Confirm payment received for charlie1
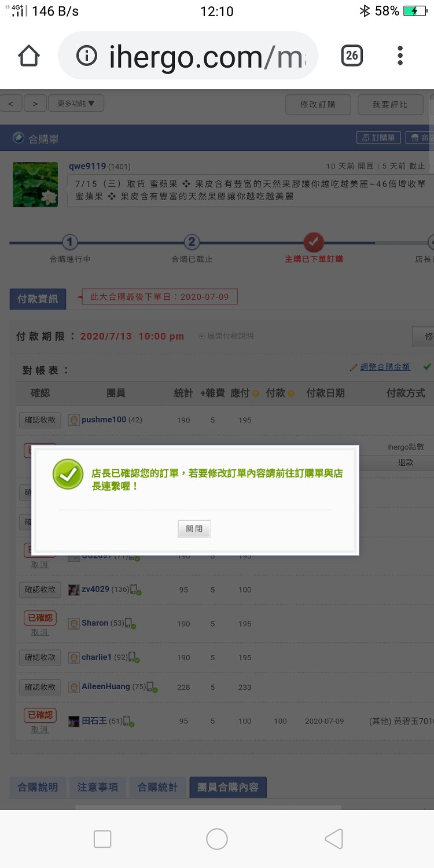The height and width of the screenshot is (868, 434). point(40,657)
